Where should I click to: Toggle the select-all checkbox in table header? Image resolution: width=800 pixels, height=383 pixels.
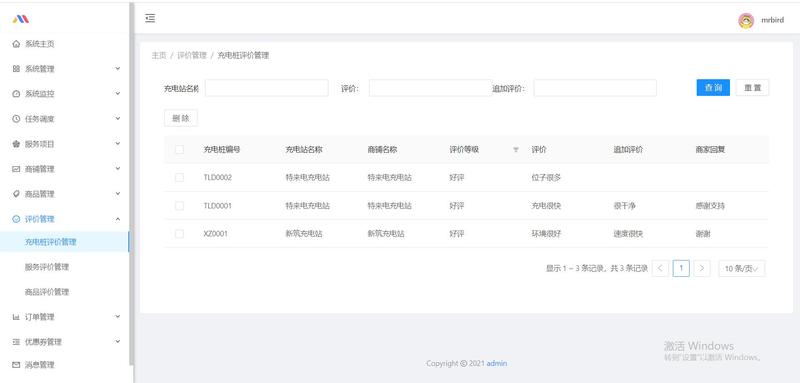coord(179,149)
